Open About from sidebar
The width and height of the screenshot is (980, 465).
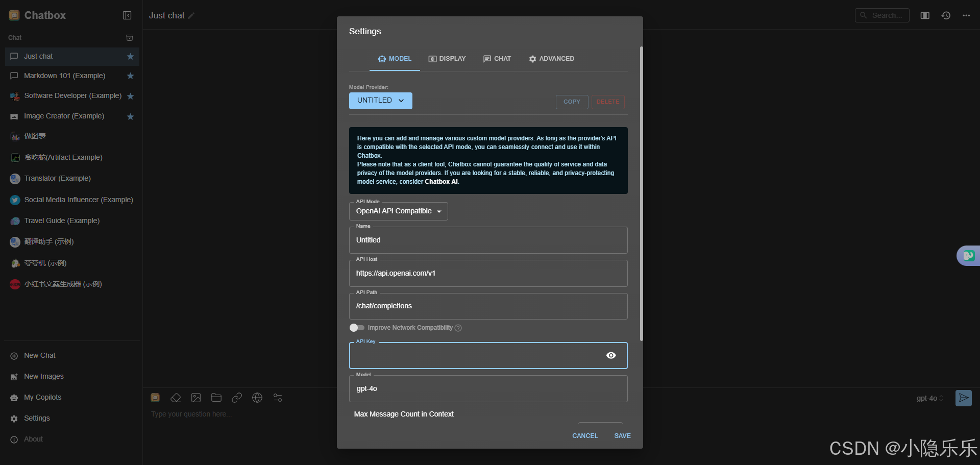71,439
